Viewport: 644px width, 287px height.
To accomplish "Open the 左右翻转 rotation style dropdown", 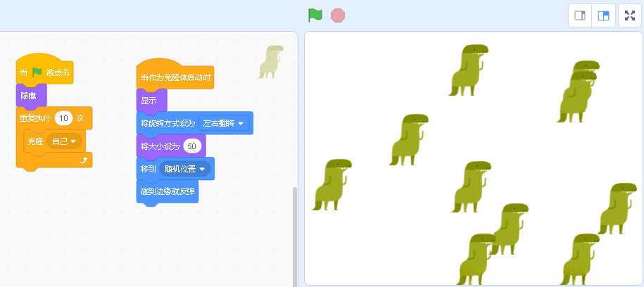I will pyautogui.click(x=224, y=123).
